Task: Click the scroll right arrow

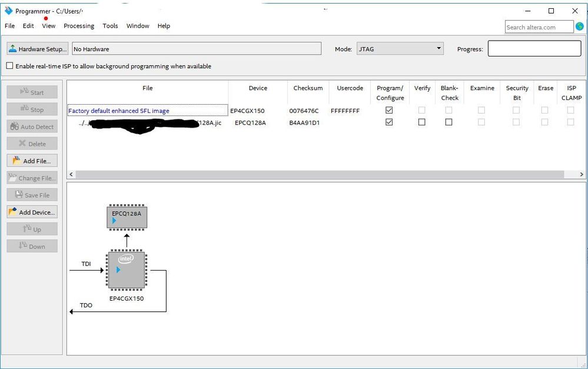Action: [x=582, y=174]
